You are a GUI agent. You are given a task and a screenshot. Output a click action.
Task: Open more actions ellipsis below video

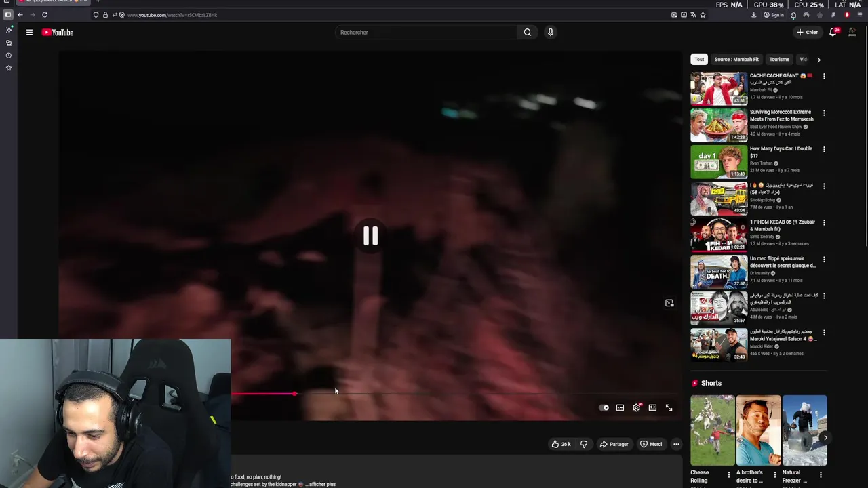[676, 444]
